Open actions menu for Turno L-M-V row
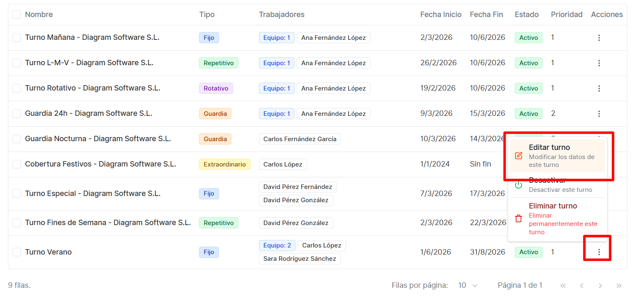This screenshot has width=644, height=299. [599, 63]
